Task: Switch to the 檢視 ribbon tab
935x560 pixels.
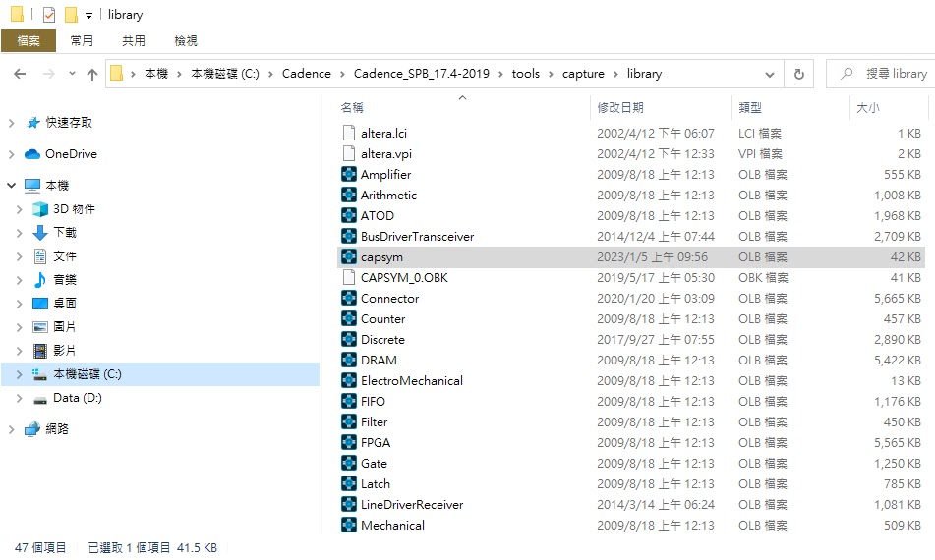Action: click(x=186, y=40)
